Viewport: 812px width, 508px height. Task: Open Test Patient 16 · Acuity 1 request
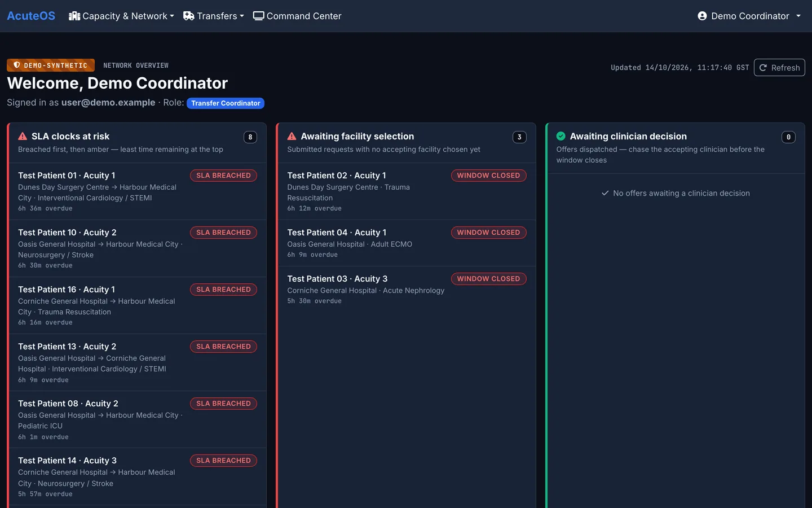[138, 305]
